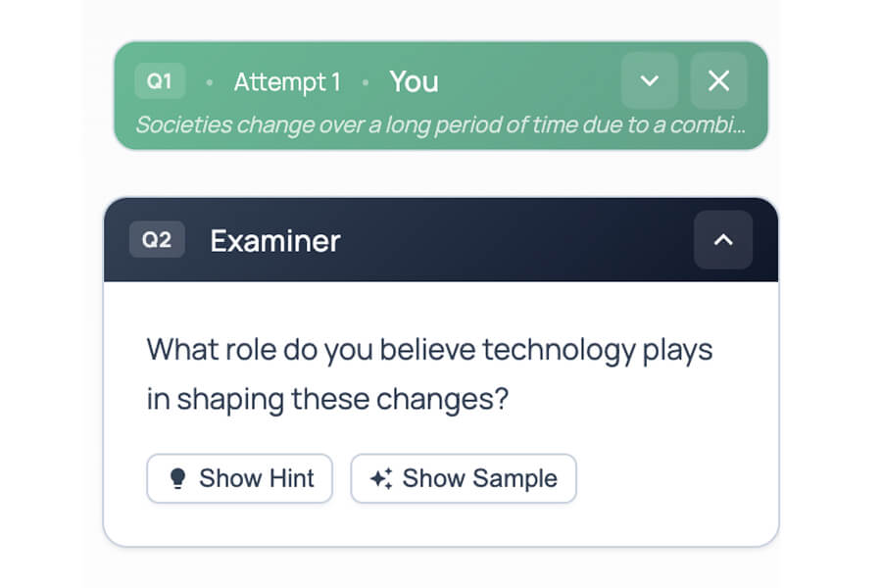Click the Q2 badge beside Examiner
Viewport: 882px width, 588px height.
[157, 240]
